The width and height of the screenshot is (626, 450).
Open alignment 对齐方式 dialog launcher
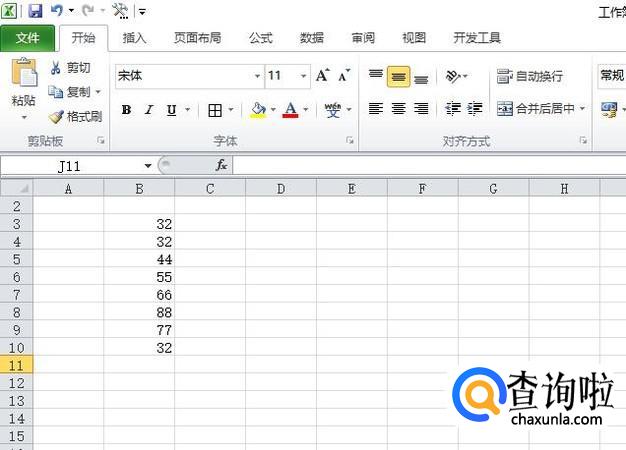[x=583, y=140]
